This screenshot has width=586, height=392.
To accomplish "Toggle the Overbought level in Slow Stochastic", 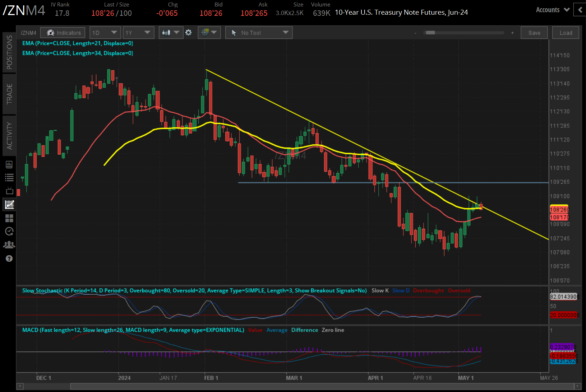I will (x=428, y=290).
